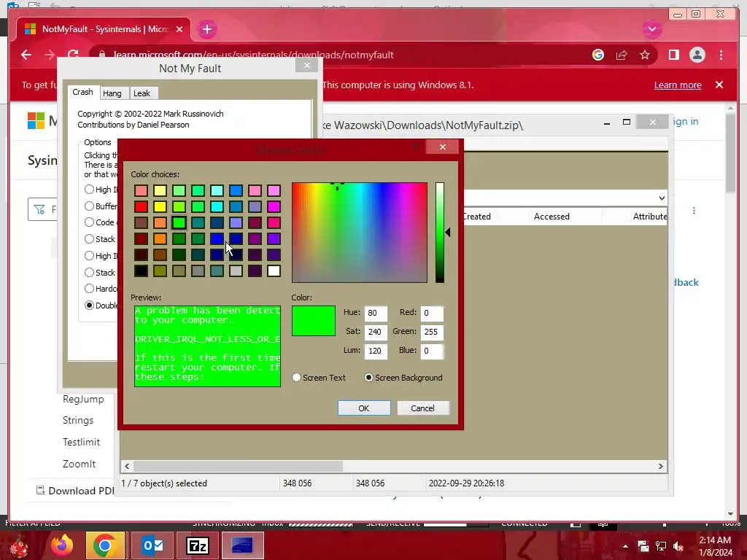Open the RegJump sidebar link
This screenshot has width=747, height=560.
click(83, 399)
